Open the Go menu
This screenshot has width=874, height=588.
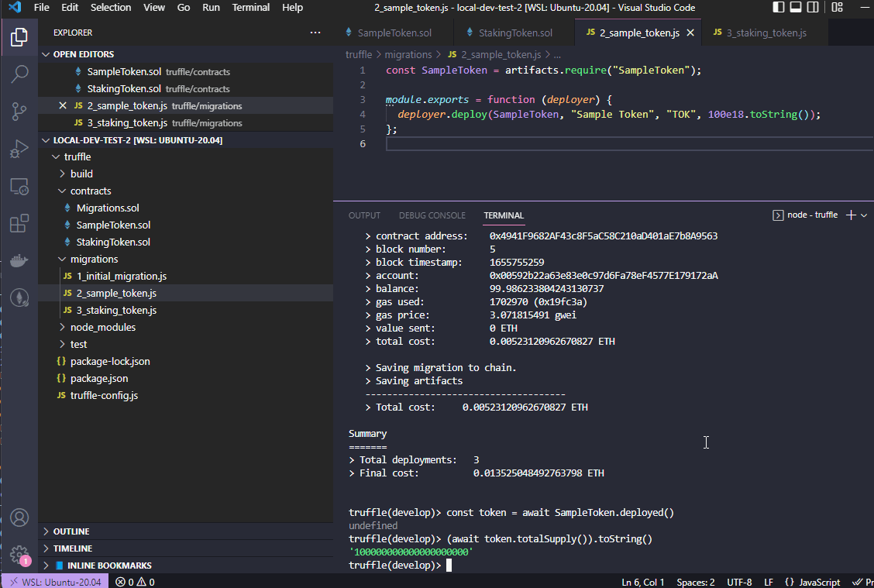184,7
